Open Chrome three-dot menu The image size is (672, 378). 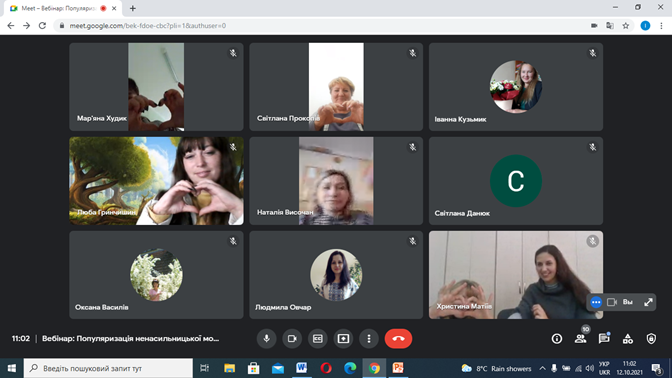pos(661,26)
